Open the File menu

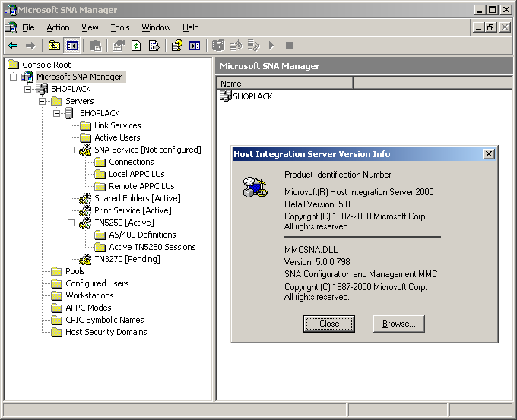(x=28, y=27)
